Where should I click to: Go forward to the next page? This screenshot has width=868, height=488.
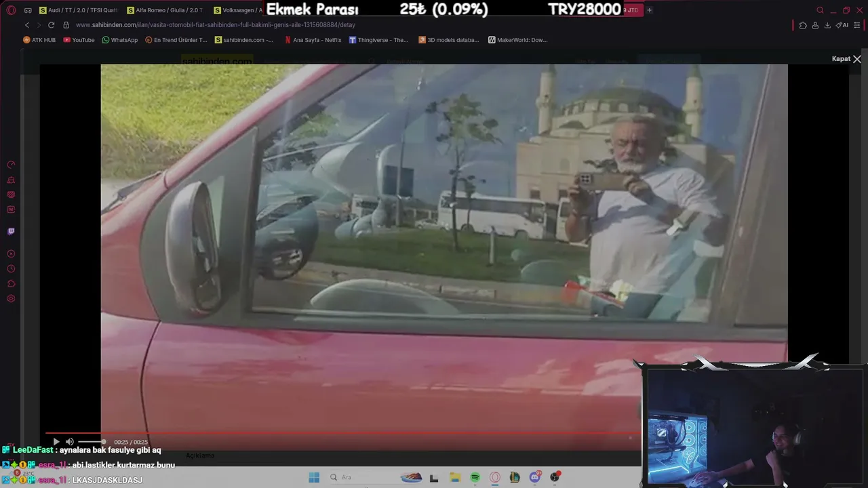click(x=39, y=25)
